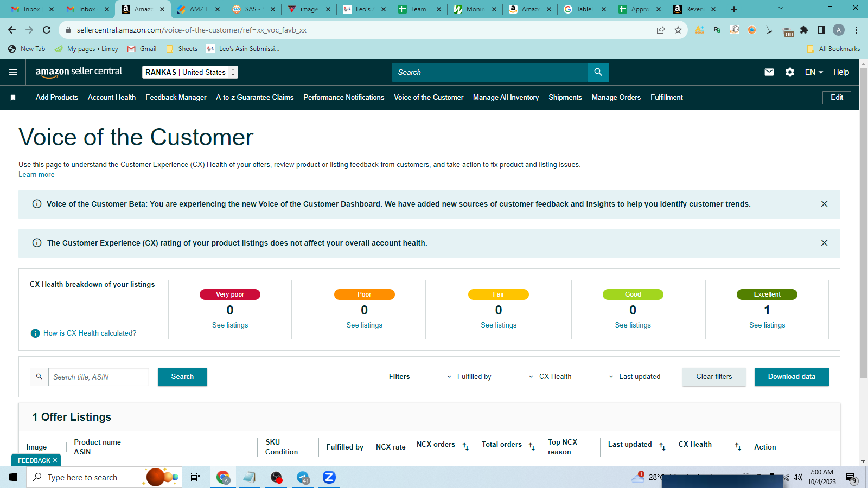Click the Download data button
Image resolution: width=868 pixels, height=488 pixels.
[792, 377]
